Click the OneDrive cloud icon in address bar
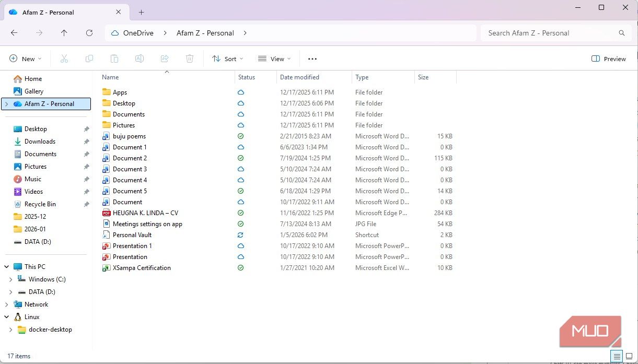Screen dimensions: 638x364 coord(114,33)
